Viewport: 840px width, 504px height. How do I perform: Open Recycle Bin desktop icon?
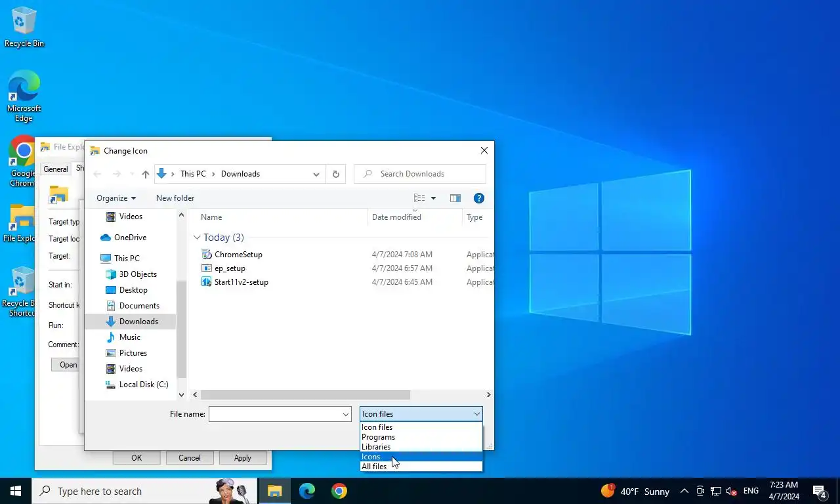pos(24,27)
